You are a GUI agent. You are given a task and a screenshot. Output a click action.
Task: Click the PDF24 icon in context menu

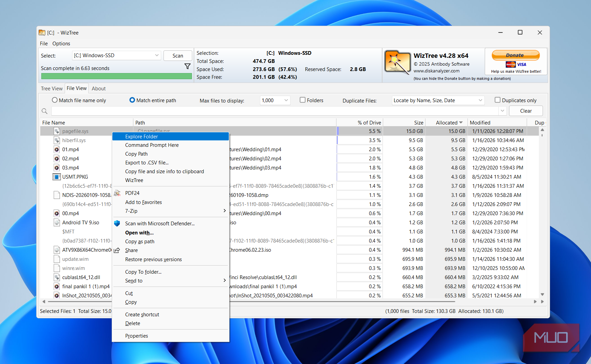pos(117,193)
